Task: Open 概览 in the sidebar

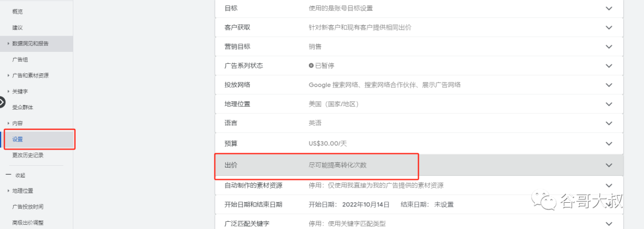Action: pyautogui.click(x=17, y=11)
